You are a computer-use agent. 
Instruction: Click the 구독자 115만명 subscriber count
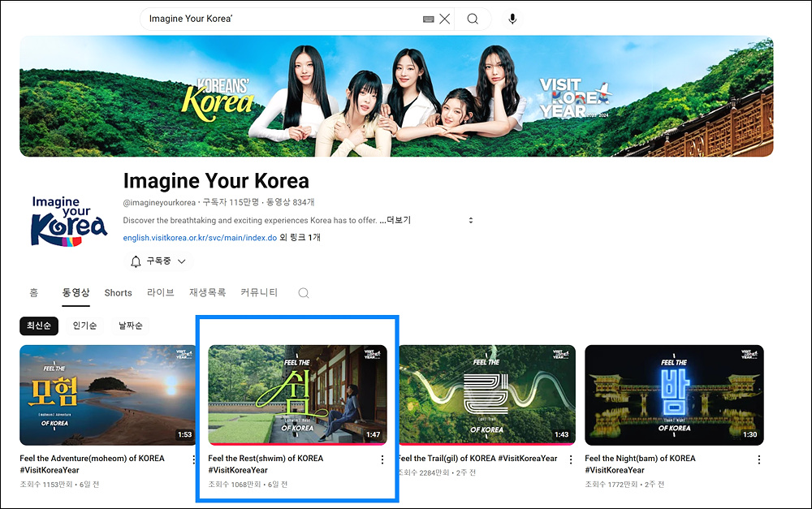[231, 202]
